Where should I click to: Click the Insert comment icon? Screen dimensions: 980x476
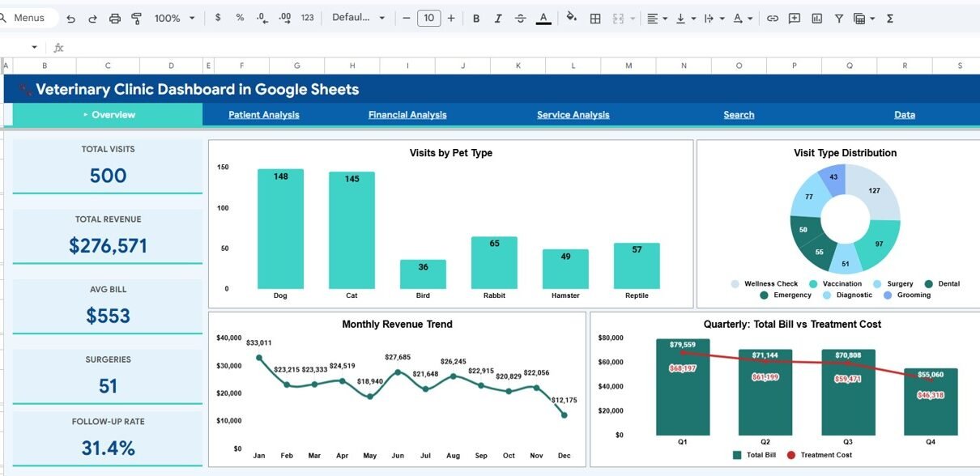click(795, 18)
